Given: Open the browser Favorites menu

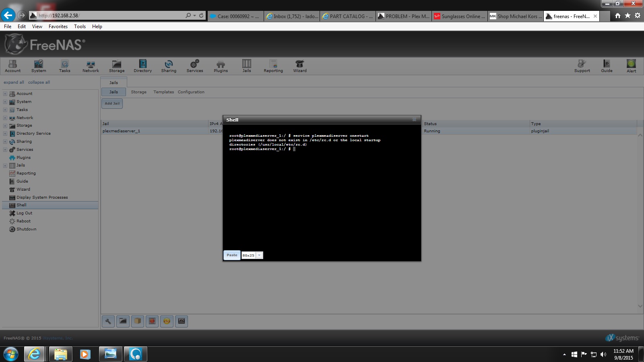Looking at the screenshot, I should 58,27.
